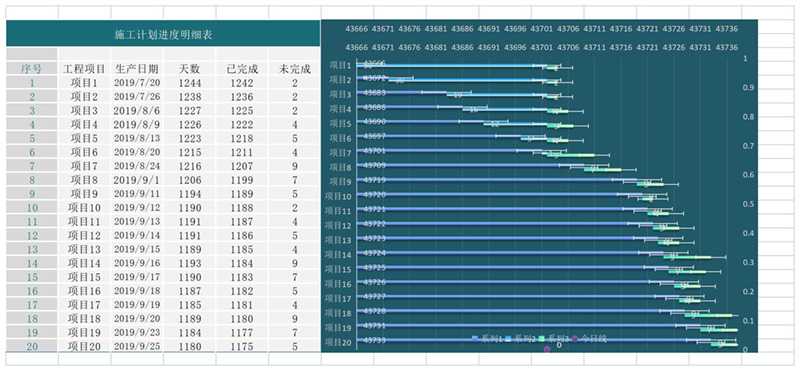Click the 序号 column header cell
Viewport: 800px width, 371px height.
32,69
